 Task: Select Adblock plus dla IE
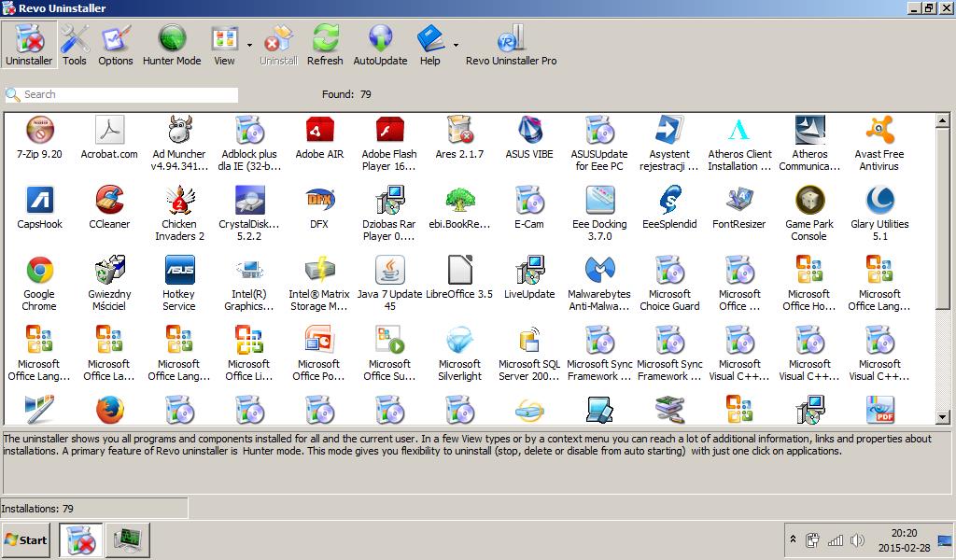(x=249, y=145)
